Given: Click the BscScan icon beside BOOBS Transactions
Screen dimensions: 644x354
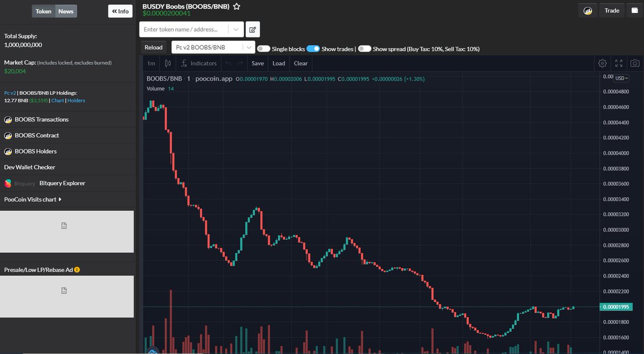Looking at the screenshot, I should [x=8, y=120].
